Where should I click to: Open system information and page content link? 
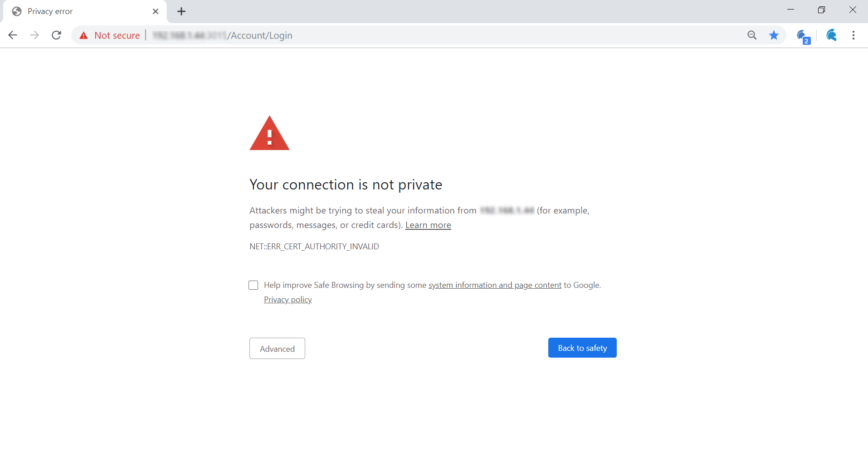495,285
